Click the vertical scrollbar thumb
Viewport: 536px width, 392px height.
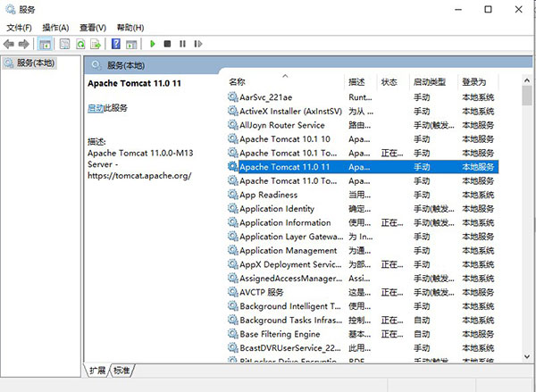pyautogui.click(x=527, y=96)
